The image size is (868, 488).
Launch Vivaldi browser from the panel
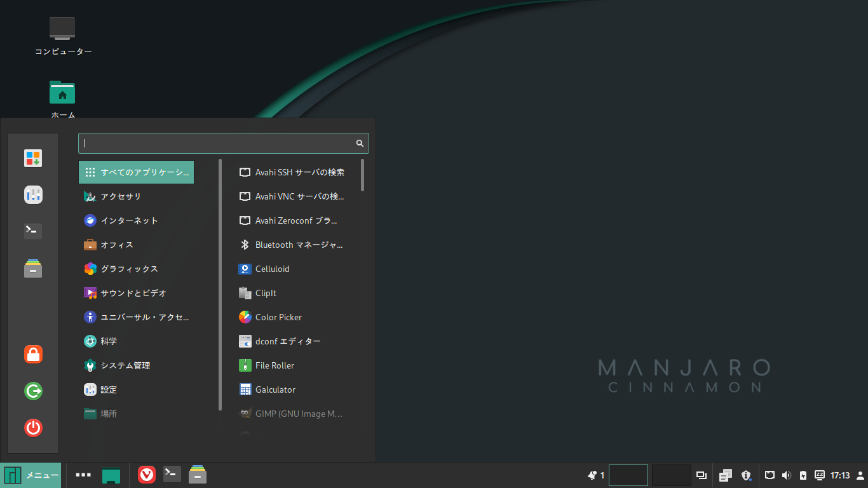pos(147,475)
